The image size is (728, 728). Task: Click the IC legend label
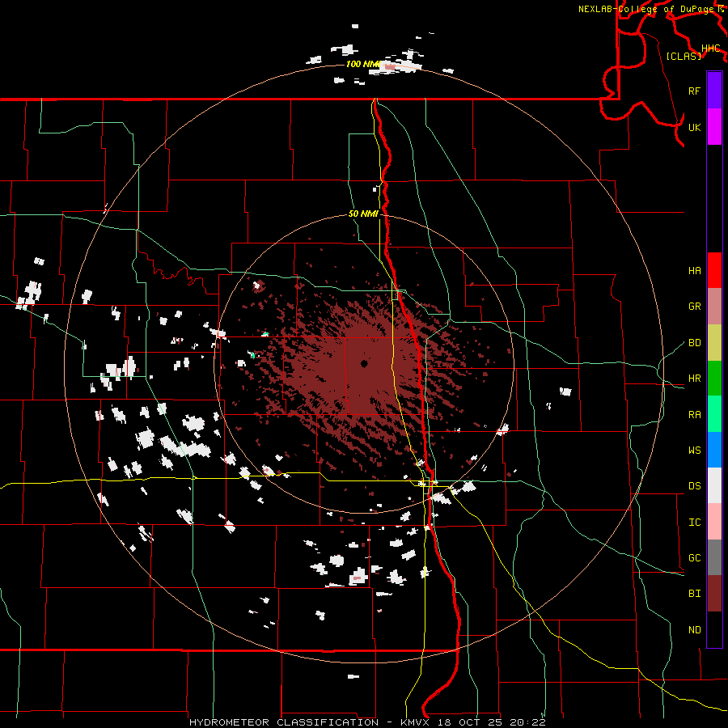click(694, 523)
